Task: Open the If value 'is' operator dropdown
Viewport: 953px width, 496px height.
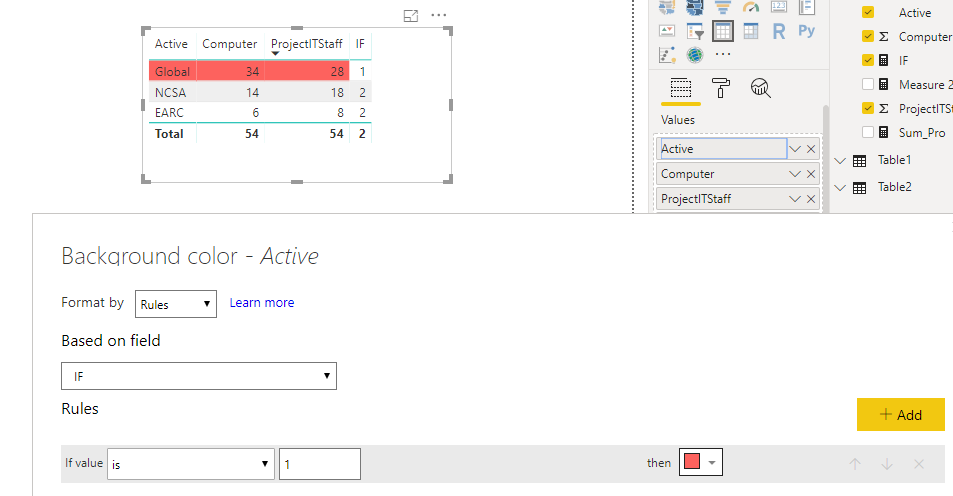Action: click(x=191, y=464)
